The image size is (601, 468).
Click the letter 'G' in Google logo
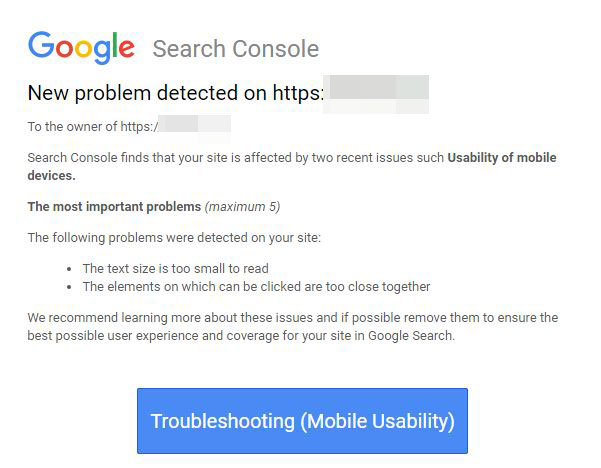coord(42,46)
